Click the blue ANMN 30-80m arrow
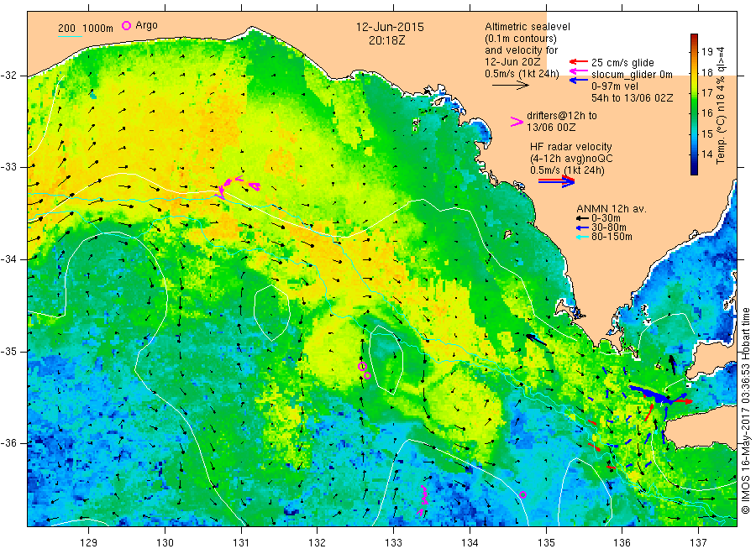756x554 pixels. (582, 227)
